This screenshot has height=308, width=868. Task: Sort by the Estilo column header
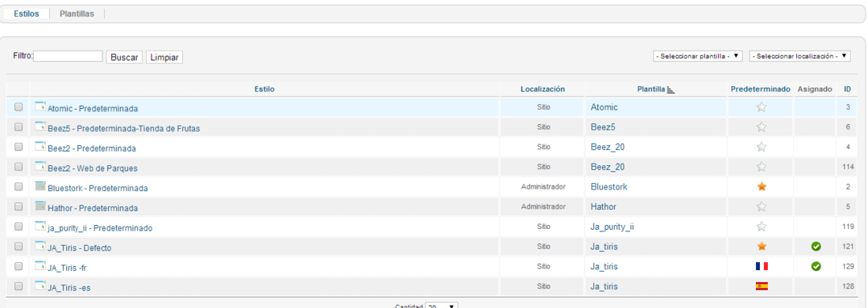coord(264,88)
